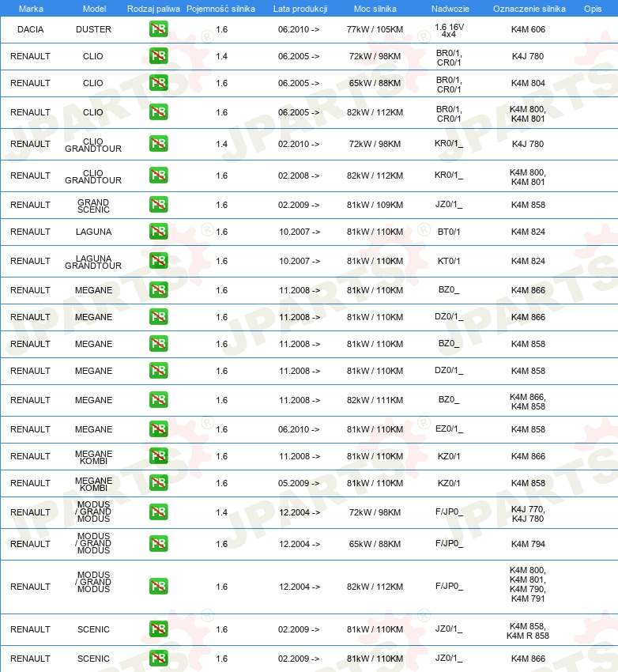Click the BT0/1 body code
This screenshot has height=672, width=618.
click(449, 232)
